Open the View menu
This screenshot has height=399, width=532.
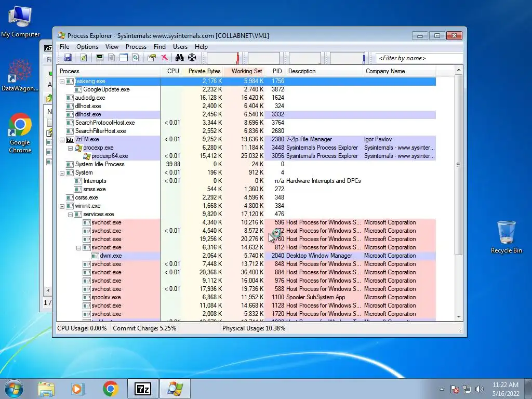click(112, 47)
